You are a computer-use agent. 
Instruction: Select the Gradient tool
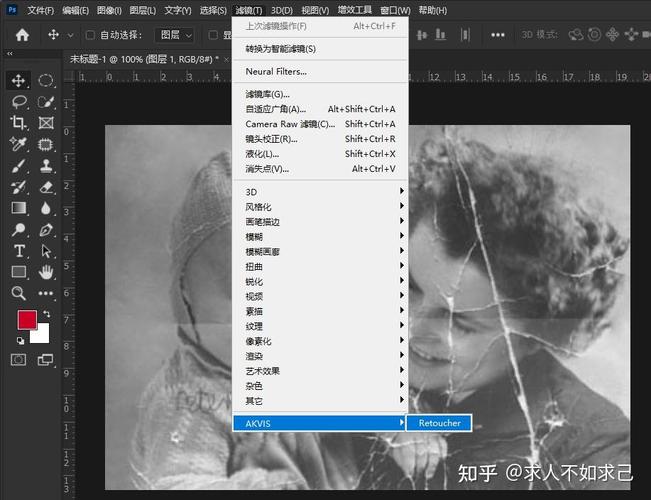[18, 208]
